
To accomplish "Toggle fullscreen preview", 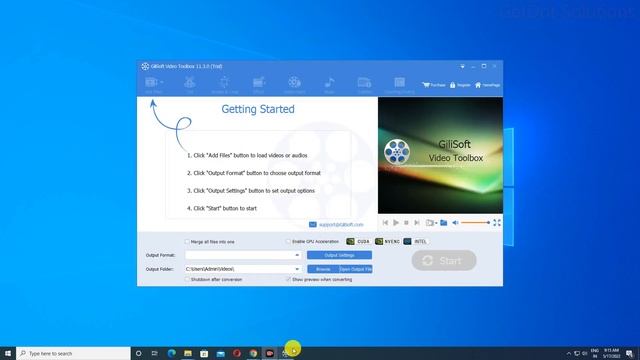I will (497, 222).
